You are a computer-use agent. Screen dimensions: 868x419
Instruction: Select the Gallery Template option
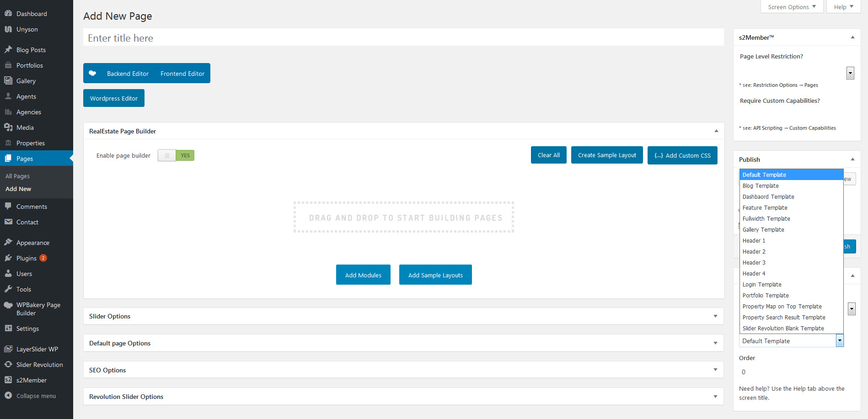tap(763, 229)
